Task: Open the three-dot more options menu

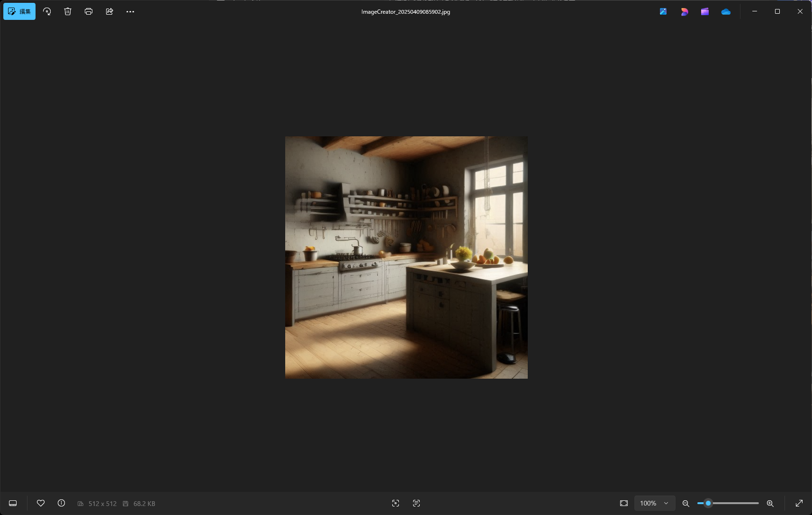Action: click(130, 11)
